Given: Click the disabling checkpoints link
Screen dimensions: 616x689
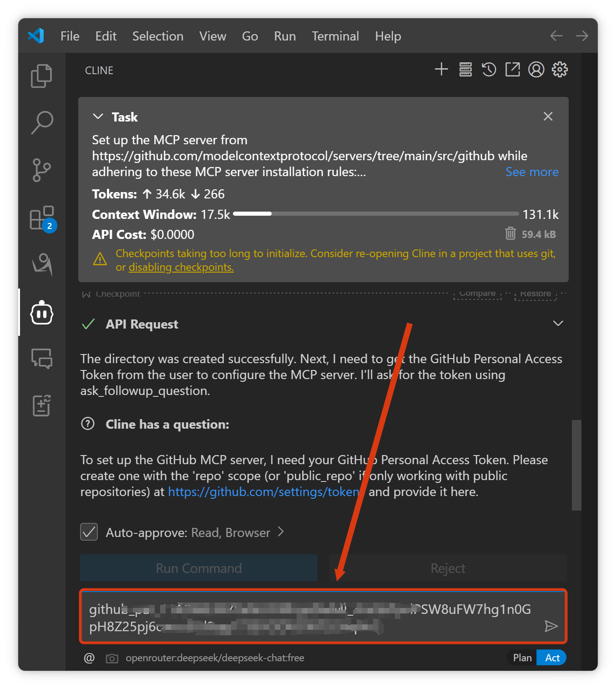Looking at the screenshot, I should 181,267.
